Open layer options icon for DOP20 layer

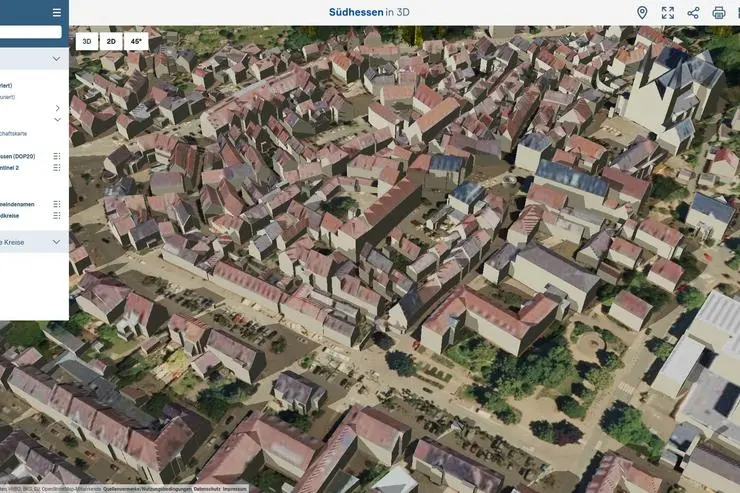[57, 156]
